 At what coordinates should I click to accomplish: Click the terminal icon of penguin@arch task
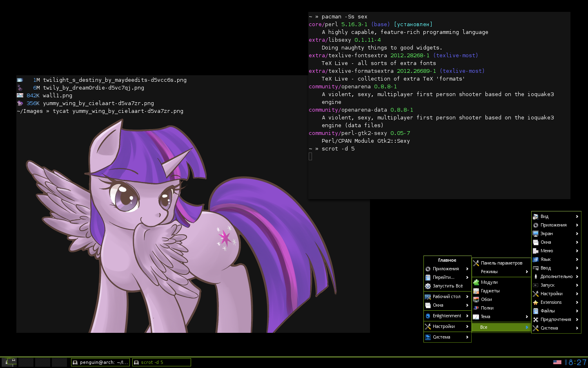point(75,362)
